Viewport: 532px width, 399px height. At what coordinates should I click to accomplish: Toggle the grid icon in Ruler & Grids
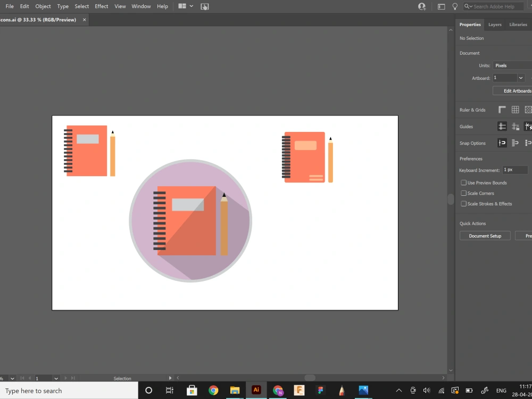coord(516,110)
